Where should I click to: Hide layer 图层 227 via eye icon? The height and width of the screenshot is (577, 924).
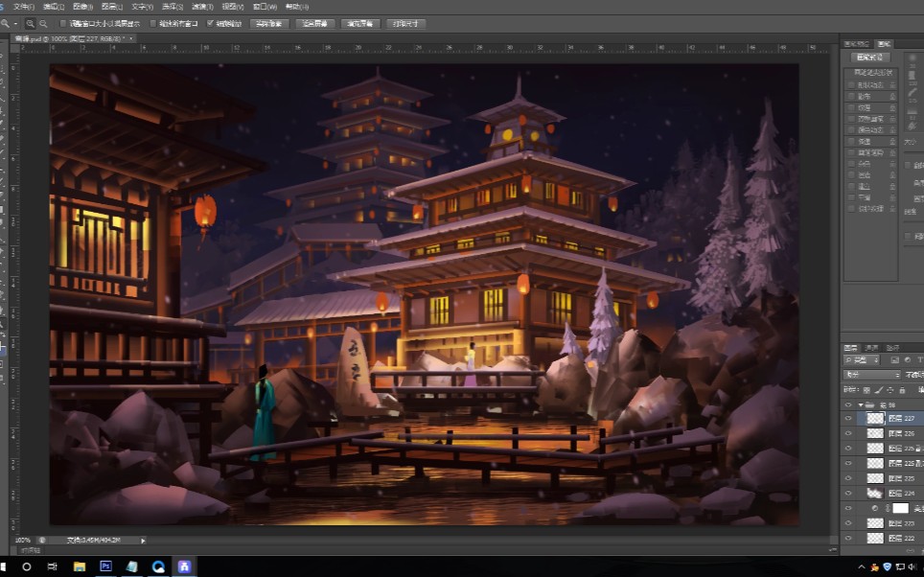(x=848, y=419)
